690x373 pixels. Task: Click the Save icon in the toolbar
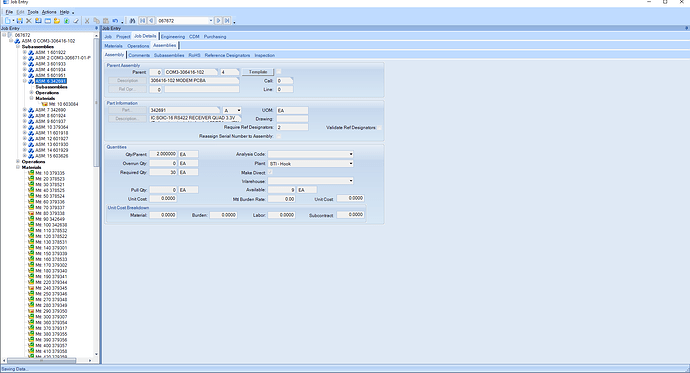pos(19,21)
